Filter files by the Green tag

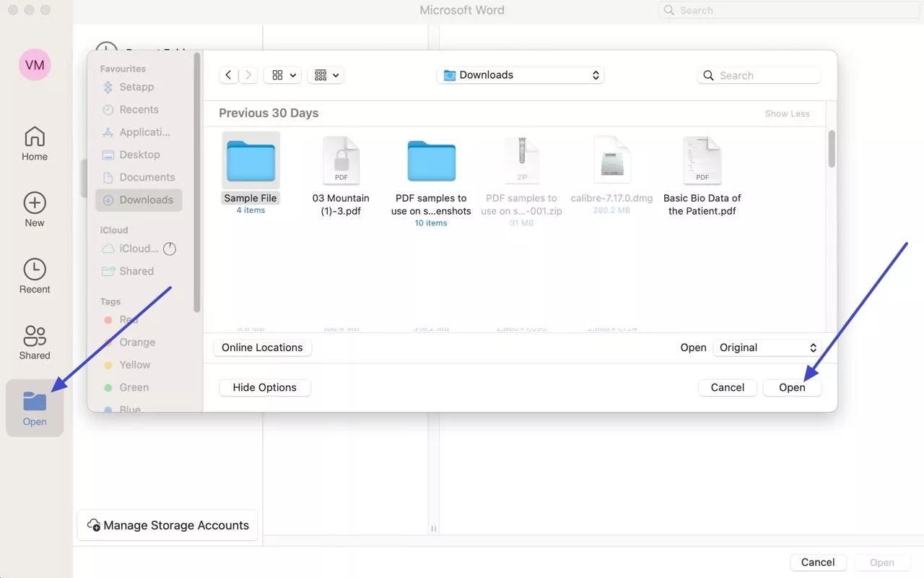[x=134, y=387]
